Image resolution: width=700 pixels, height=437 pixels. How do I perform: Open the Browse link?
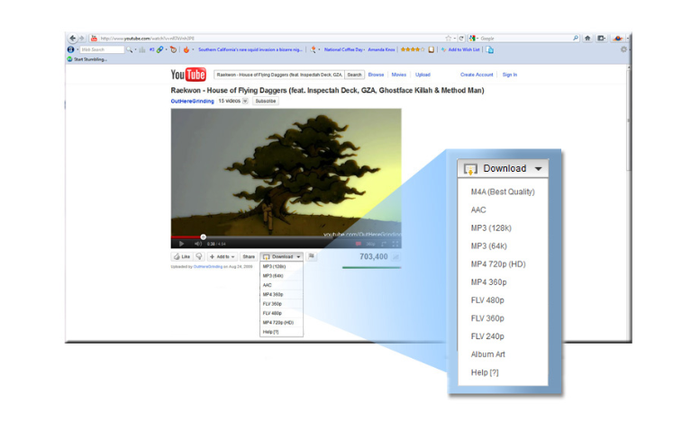coord(376,75)
